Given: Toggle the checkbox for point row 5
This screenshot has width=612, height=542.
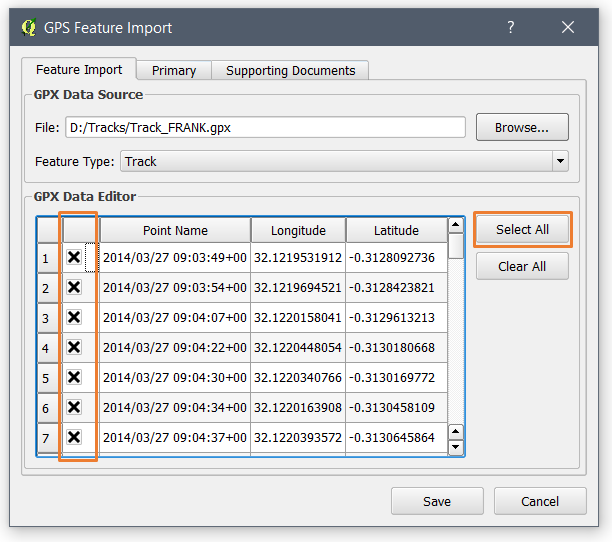Looking at the screenshot, I should pyautogui.click(x=74, y=377).
